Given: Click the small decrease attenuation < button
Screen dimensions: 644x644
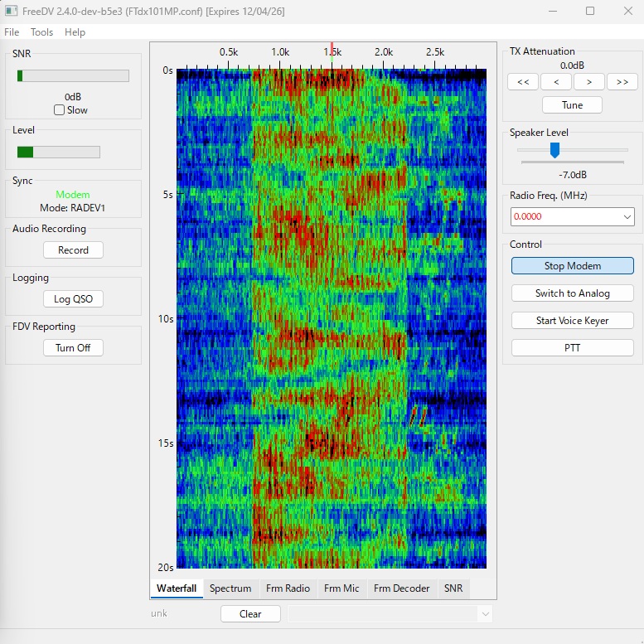Looking at the screenshot, I should (x=556, y=82).
